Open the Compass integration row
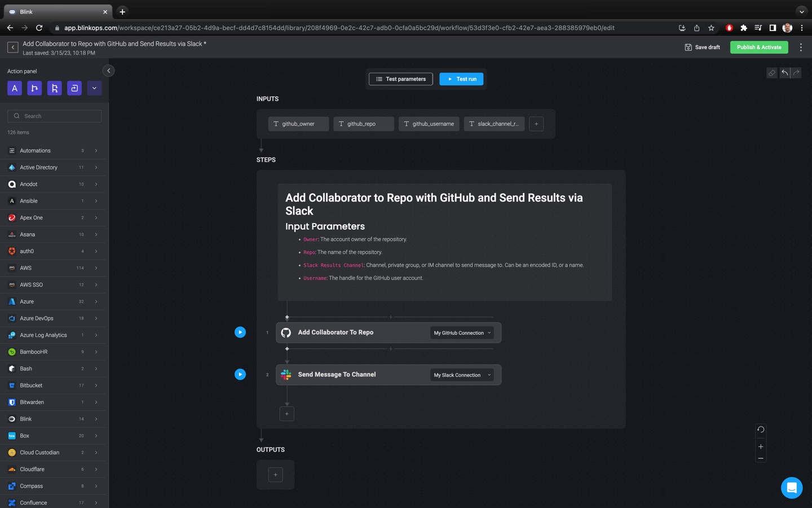This screenshot has width=812, height=508. tap(54, 486)
